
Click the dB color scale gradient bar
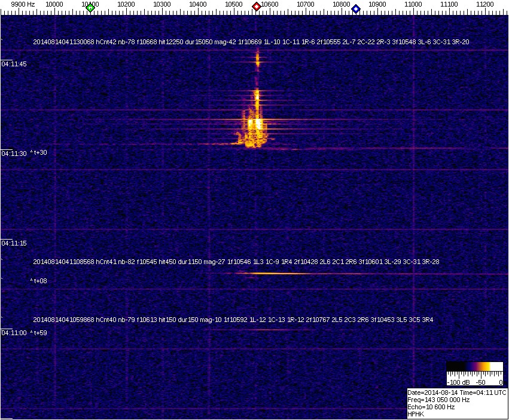pyautogui.click(x=474, y=367)
